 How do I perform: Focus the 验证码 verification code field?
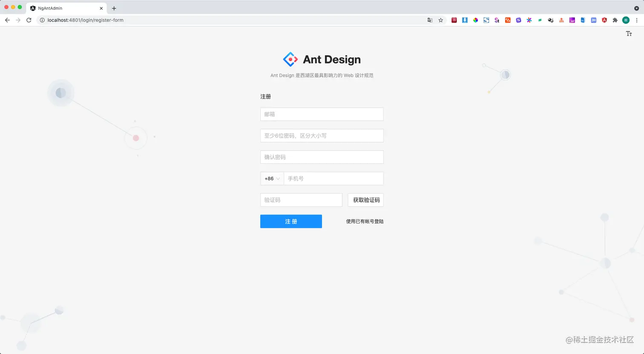(x=301, y=200)
